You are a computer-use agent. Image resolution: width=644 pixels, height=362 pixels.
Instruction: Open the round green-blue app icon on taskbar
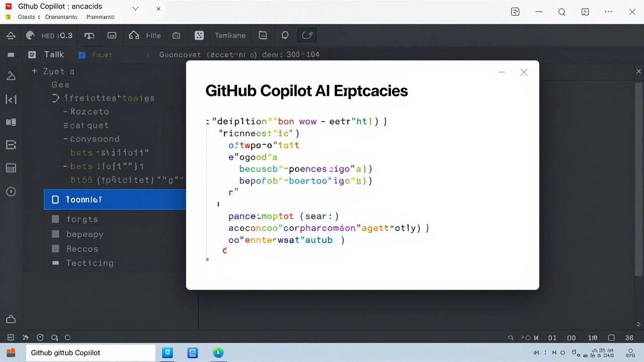[x=218, y=352]
